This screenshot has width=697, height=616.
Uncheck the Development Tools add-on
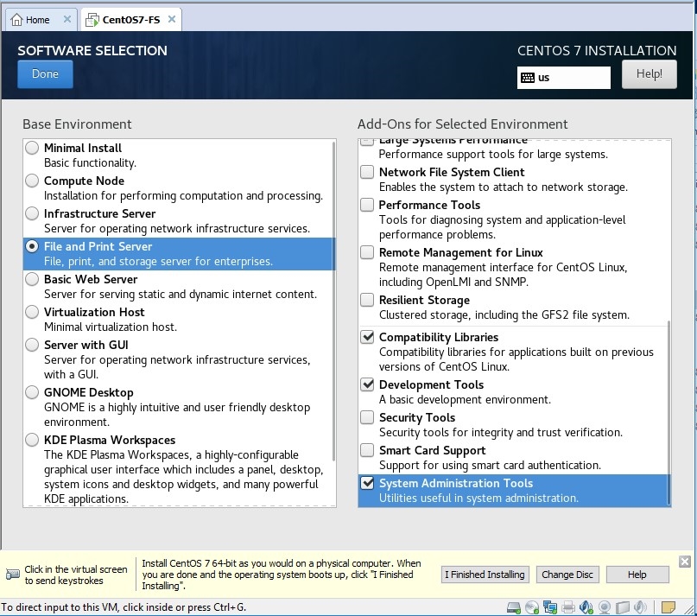click(x=367, y=384)
